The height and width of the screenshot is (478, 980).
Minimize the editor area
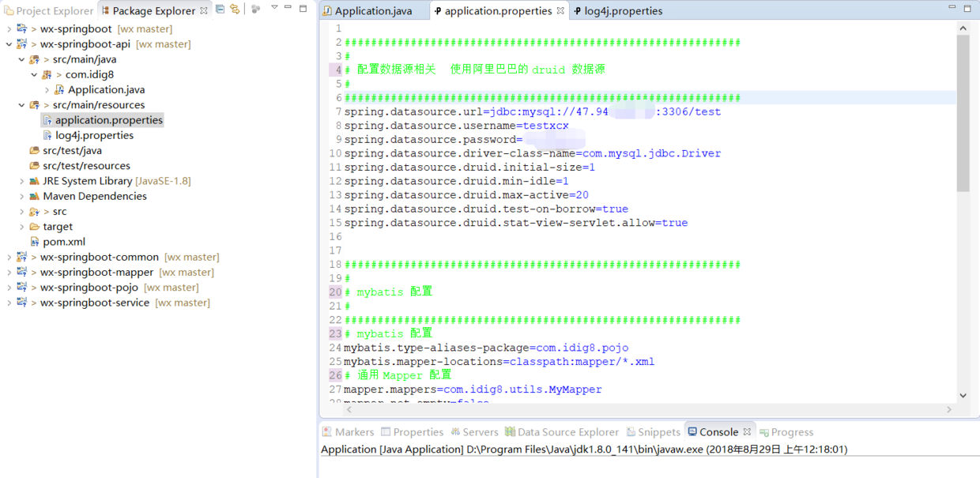tap(952, 8)
